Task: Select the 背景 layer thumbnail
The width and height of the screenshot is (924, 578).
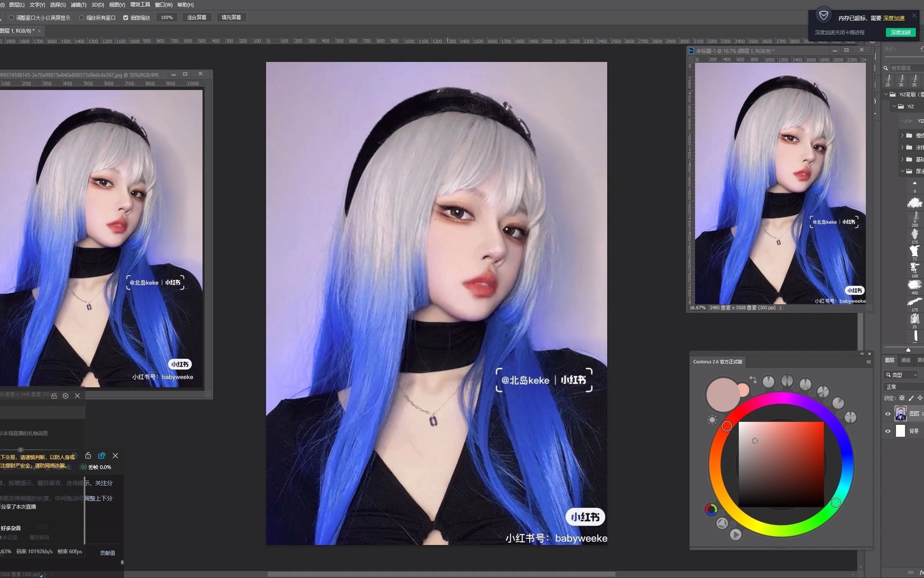Action: point(900,431)
